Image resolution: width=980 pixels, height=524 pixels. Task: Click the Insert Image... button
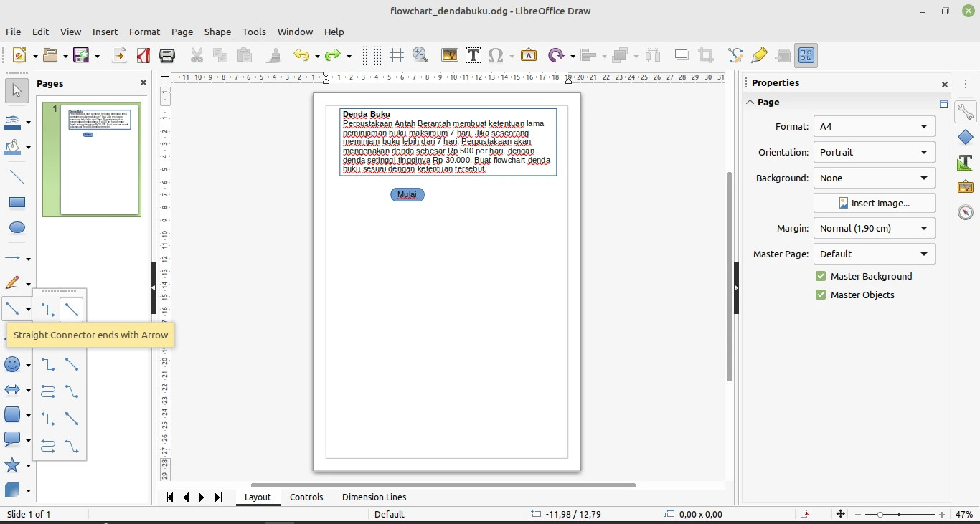pos(874,203)
